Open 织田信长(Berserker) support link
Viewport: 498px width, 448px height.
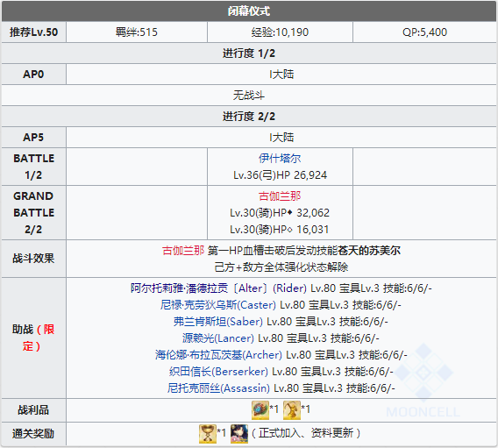point(218,372)
